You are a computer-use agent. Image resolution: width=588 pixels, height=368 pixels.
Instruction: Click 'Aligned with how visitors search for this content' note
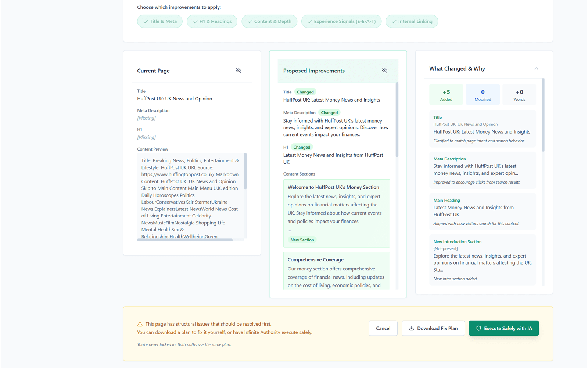pyautogui.click(x=476, y=224)
